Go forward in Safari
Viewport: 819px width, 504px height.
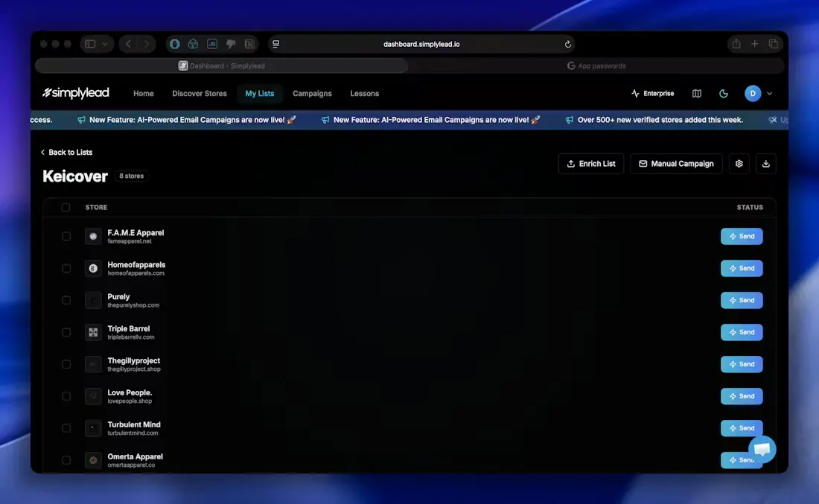147,44
